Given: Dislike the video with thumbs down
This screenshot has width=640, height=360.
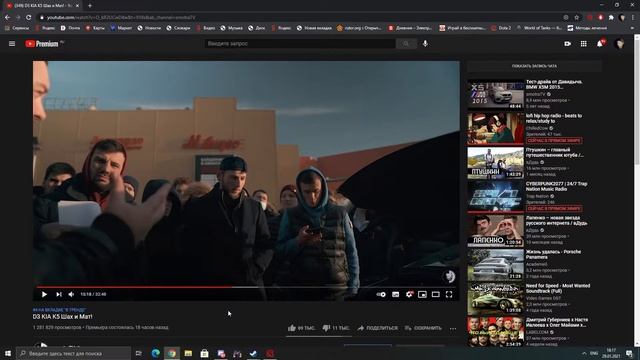Looking at the screenshot, I should (x=336, y=328).
